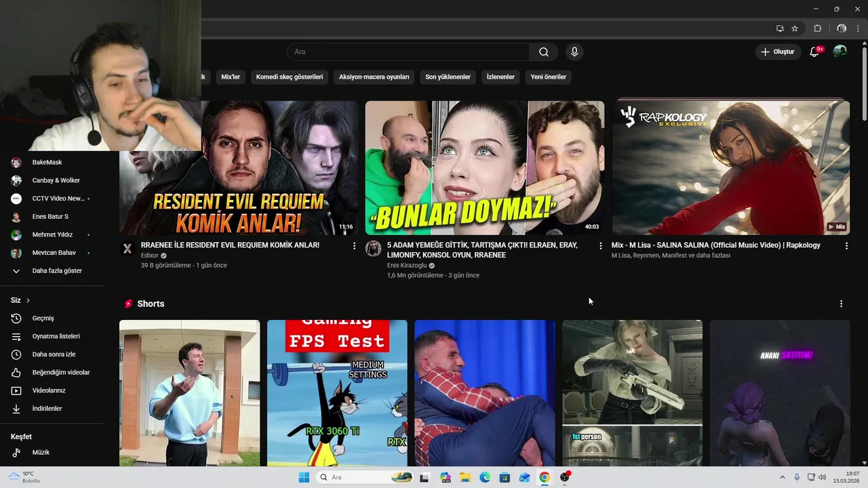Expand the Siz section chevron
868x488 pixels.
tap(28, 300)
